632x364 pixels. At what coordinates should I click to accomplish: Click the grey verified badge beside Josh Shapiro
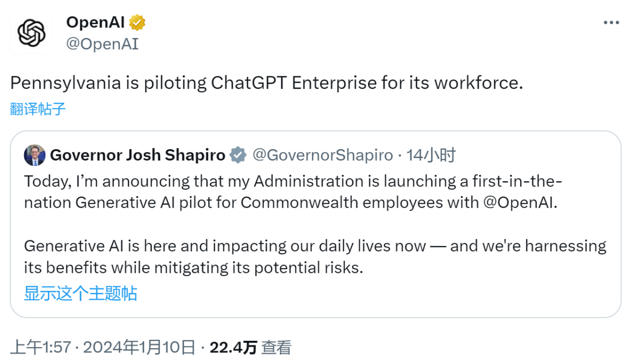pos(238,155)
